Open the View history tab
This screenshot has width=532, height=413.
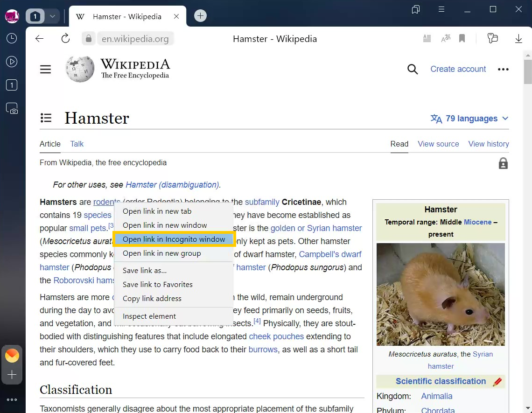pos(489,144)
